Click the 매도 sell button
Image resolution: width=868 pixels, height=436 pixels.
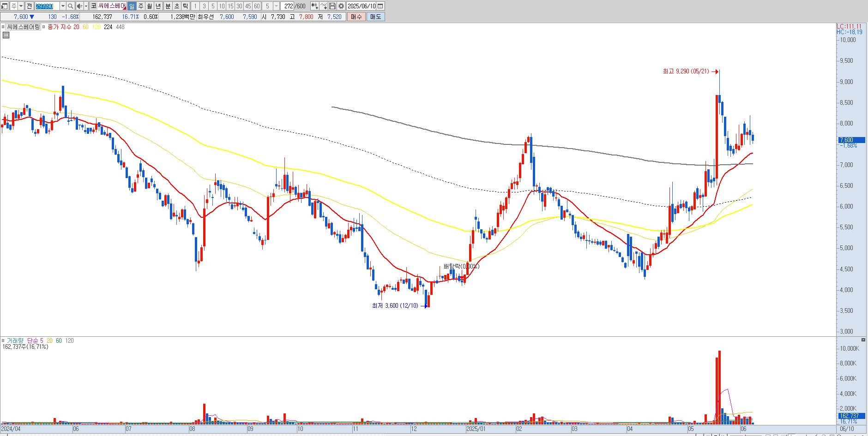point(375,17)
